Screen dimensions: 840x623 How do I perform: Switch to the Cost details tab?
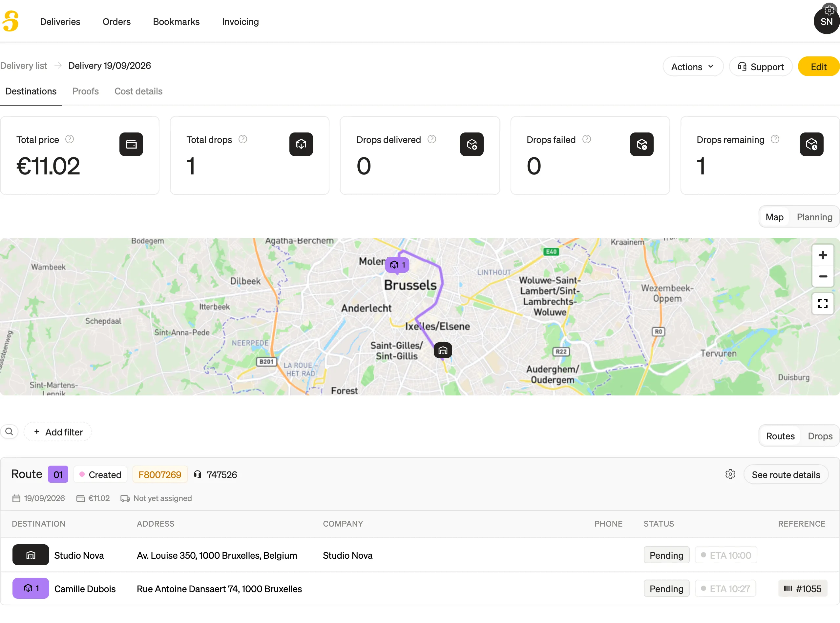coord(138,91)
